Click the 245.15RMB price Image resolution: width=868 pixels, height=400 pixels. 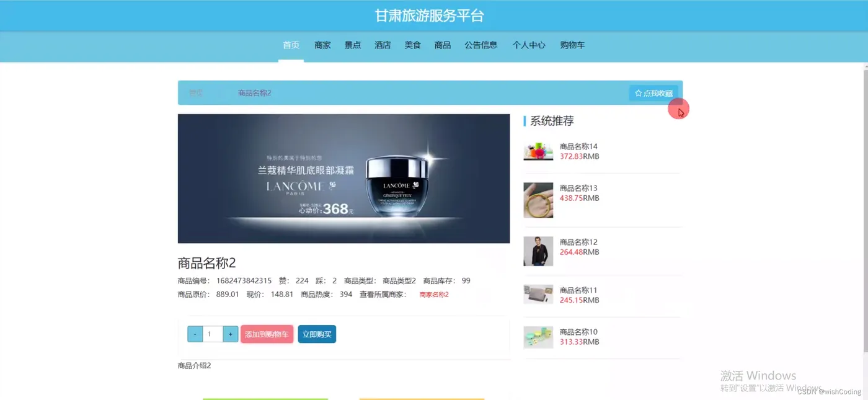click(579, 300)
